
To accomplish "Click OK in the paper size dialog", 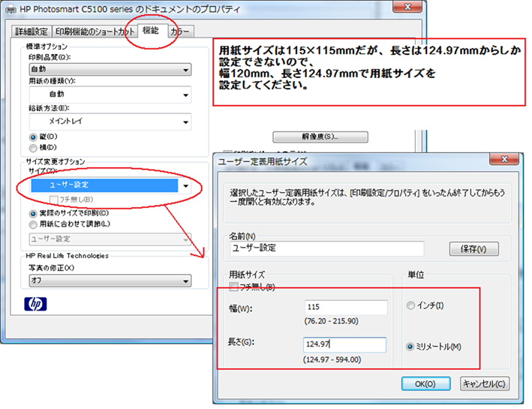I will 425,384.
